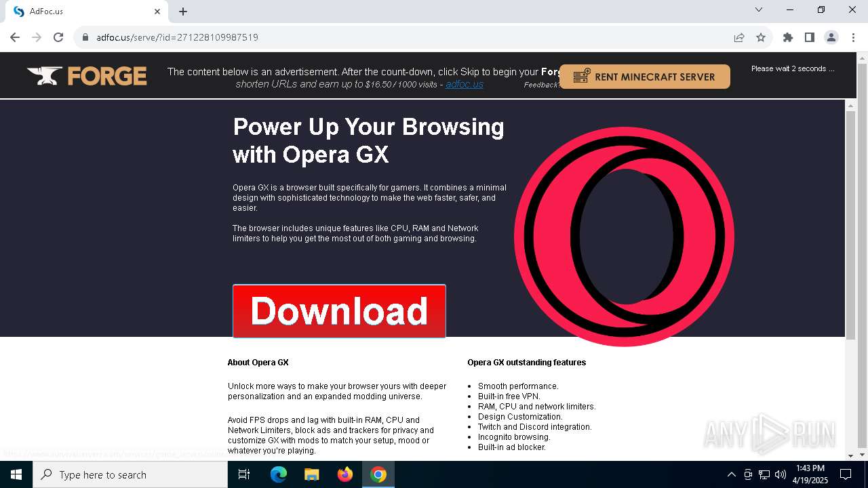This screenshot has height=488, width=868.
Task: Open the adfoc.us link
Action: (465, 84)
